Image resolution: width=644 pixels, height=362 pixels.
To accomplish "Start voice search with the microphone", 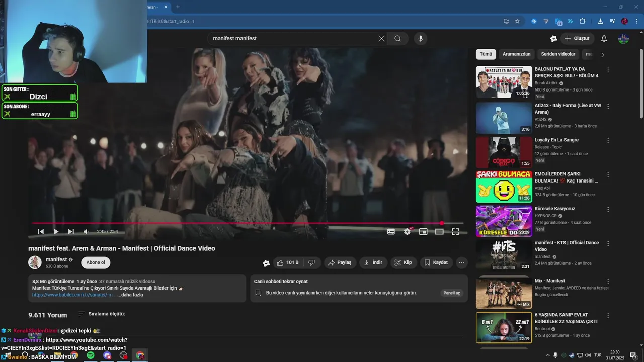I will [x=421, y=38].
